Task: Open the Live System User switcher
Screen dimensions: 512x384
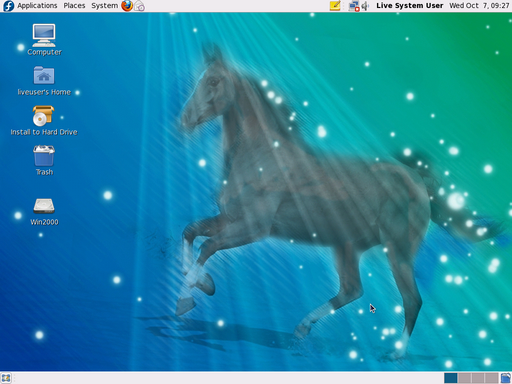Action: [x=410, y=6]
